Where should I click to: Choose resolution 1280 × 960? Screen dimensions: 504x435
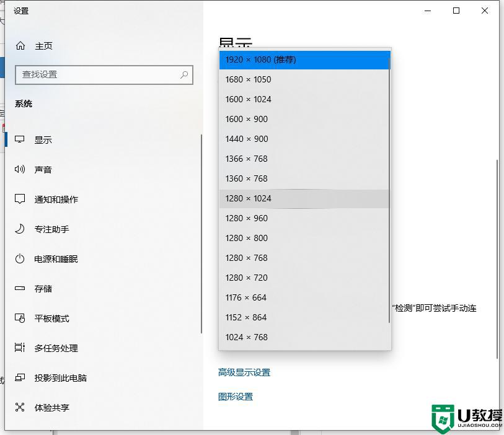[x=304, y=218]
